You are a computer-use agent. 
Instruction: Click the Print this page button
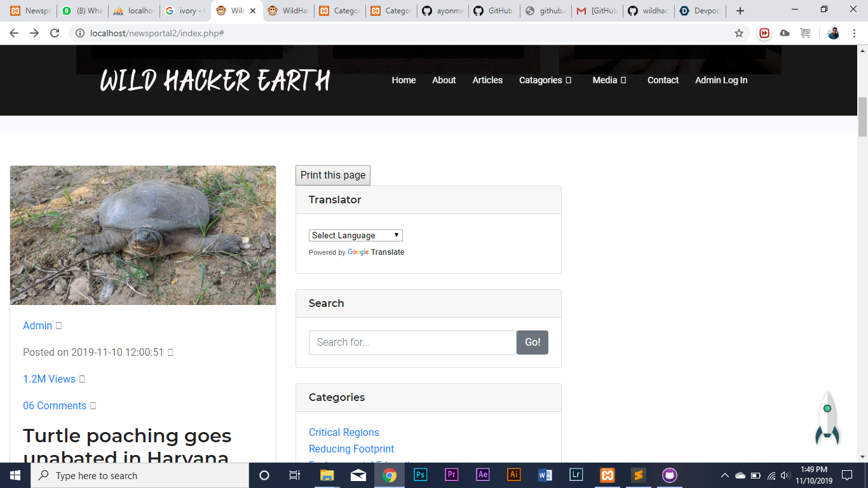333,175
